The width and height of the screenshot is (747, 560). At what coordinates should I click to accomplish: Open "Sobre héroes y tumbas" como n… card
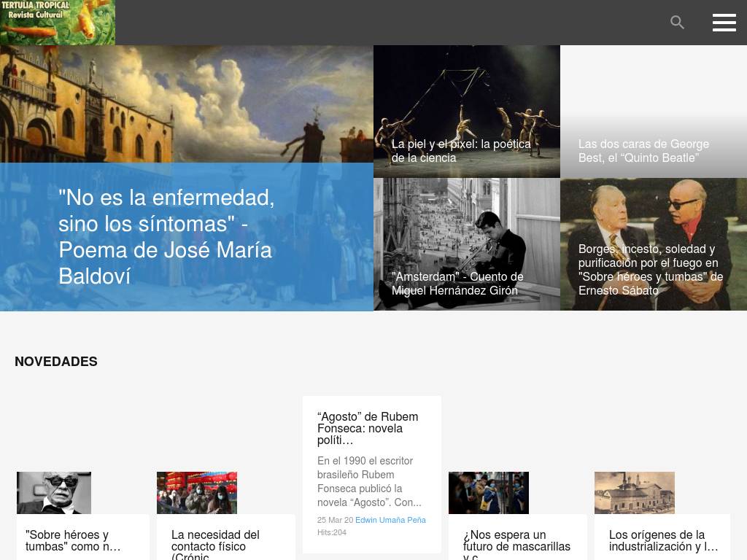click(73, 540)
